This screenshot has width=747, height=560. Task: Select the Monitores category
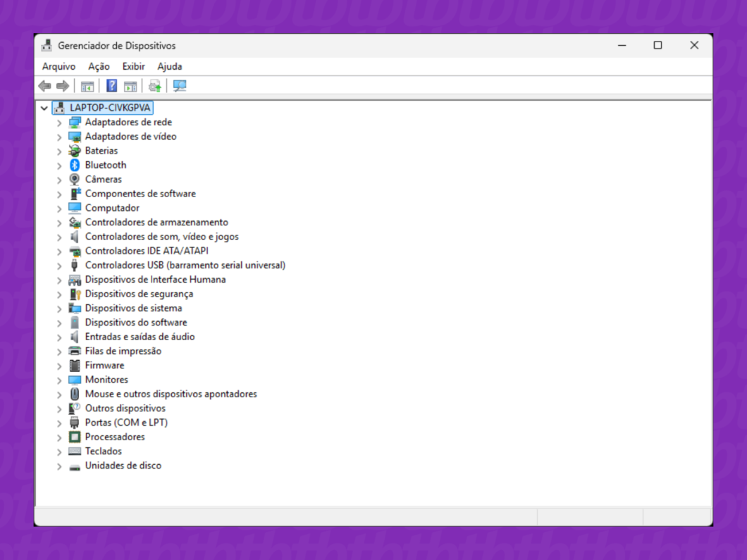(x=106, y=379)
